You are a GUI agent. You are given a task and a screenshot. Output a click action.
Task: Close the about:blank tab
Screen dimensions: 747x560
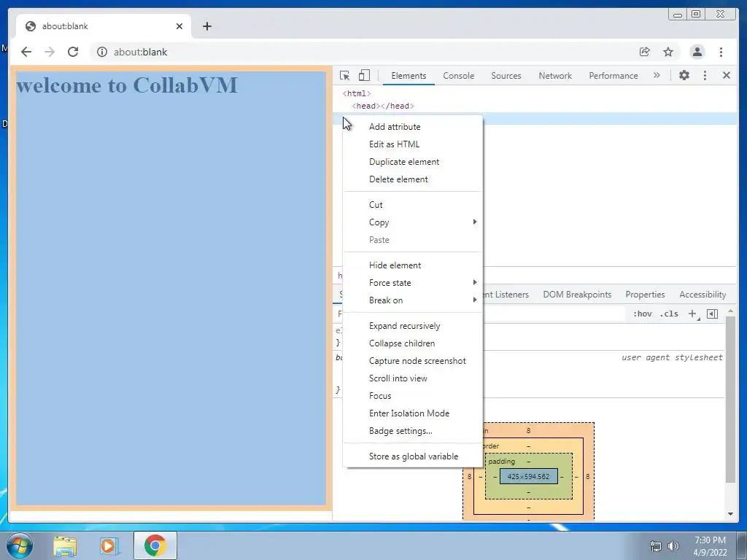pos(179,26)
